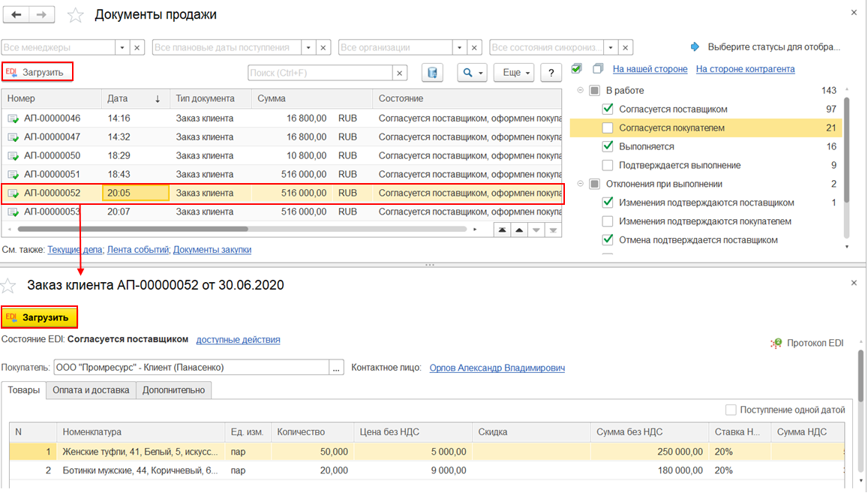Click the yellow Загрузить button in order
Screen dimensions: 868x499
pyautogui.click(x=39, y=317)
